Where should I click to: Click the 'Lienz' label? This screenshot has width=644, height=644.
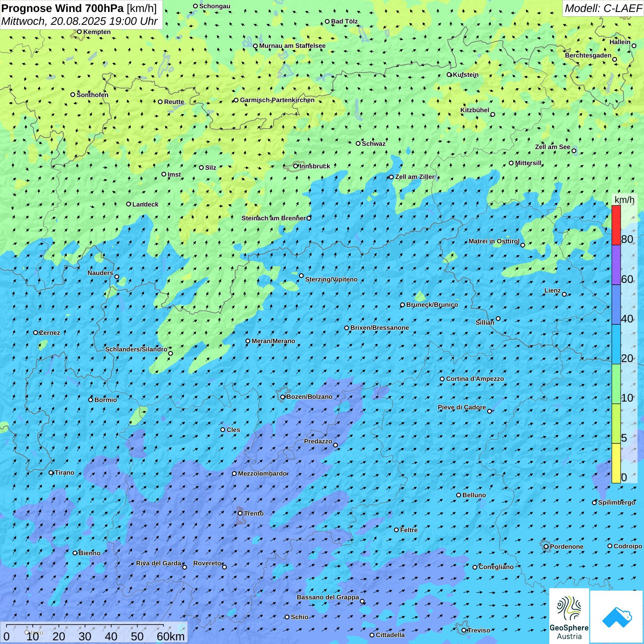click(x=552, y=290)
